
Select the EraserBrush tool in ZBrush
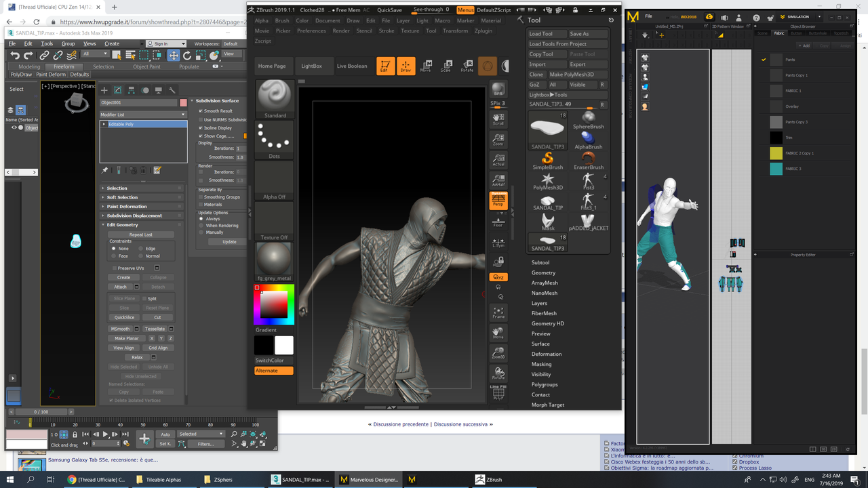(x=588, y=161)
